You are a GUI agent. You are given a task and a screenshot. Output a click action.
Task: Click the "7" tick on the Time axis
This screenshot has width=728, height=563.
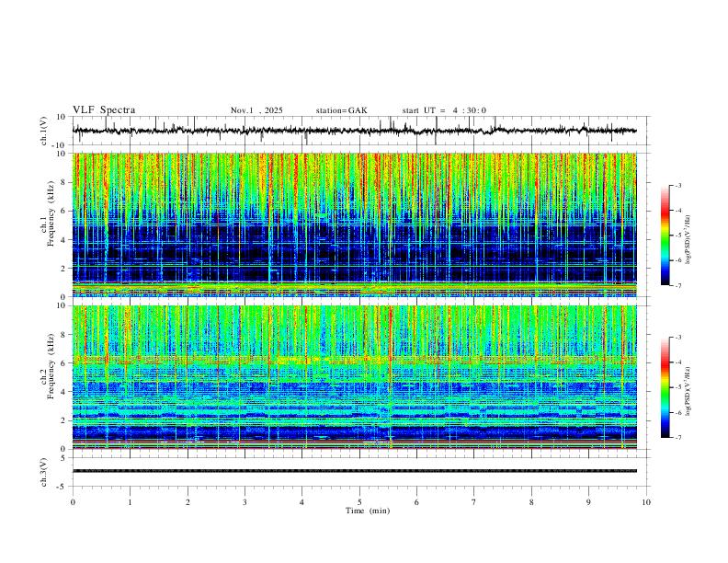click(x=474, y=502)
